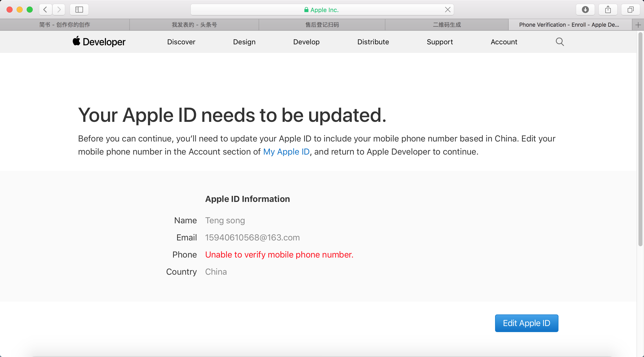Screen dimensions: 644x357
Task: Open search on the Developer site
Action: 560,42
